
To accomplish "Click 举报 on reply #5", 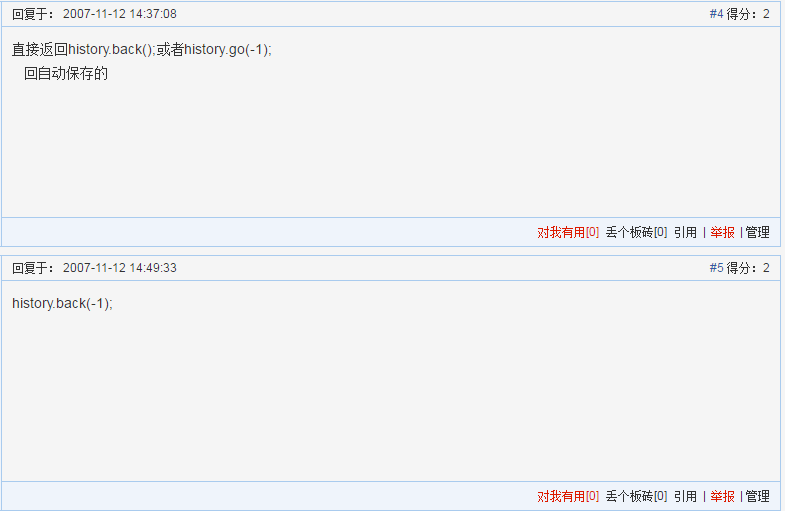I will click(x=722, y=496).
